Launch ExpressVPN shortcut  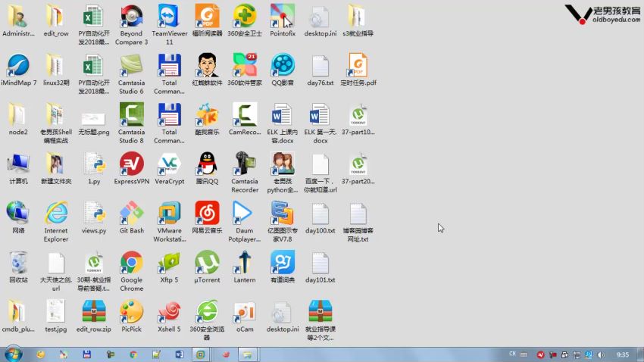click(131, 168)
